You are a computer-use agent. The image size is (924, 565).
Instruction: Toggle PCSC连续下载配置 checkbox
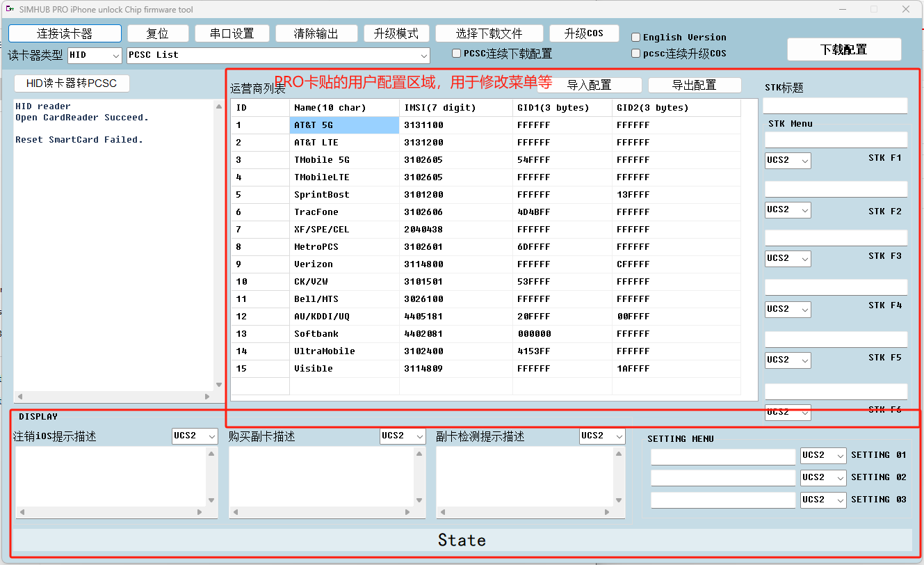point(457,54)
